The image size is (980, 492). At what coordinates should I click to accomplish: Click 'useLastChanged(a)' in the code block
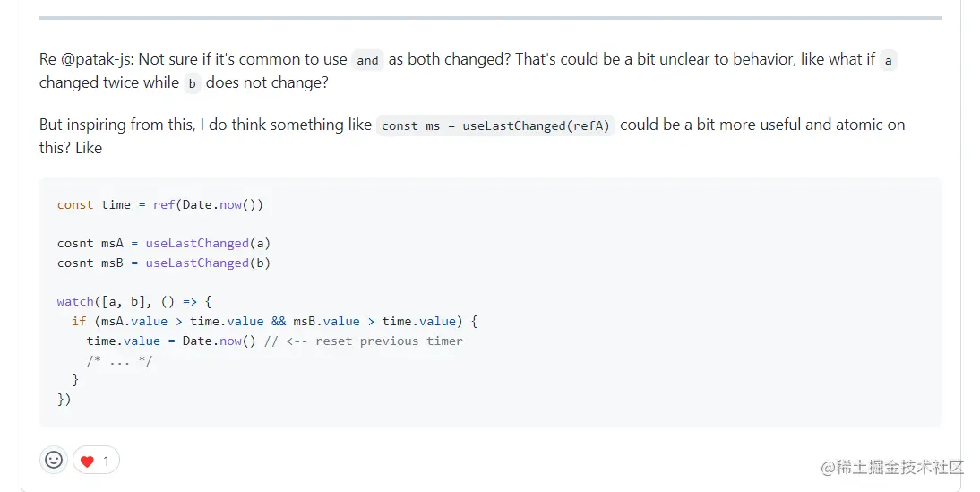pyautogui.click(x=208, y=243)
